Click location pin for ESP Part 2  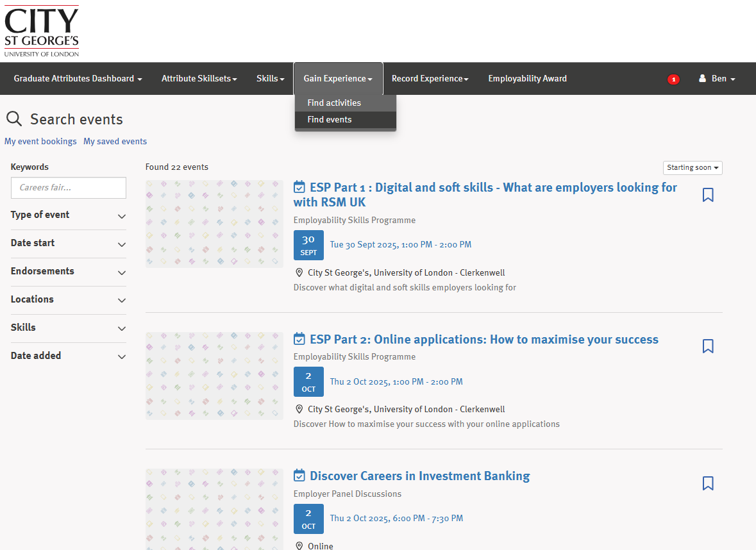[299, 409]
